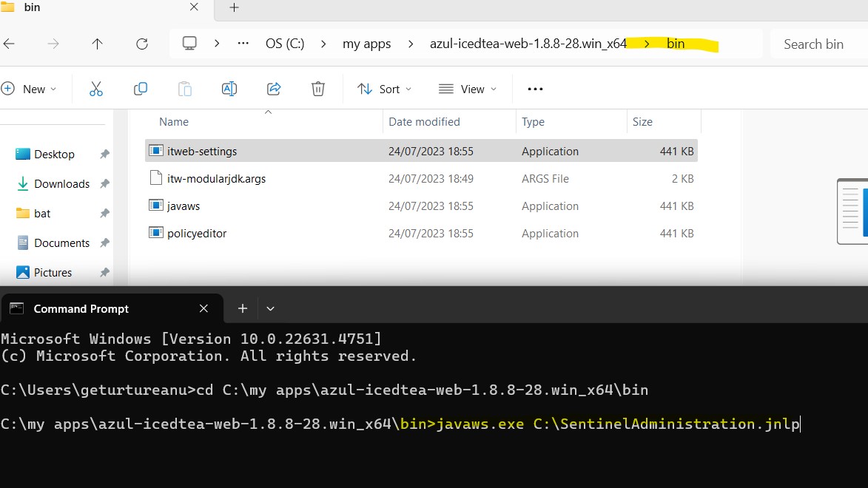Open the See more ellipsis menu
The width and height of the screenshot is (868, 488).
pos(535,89)
